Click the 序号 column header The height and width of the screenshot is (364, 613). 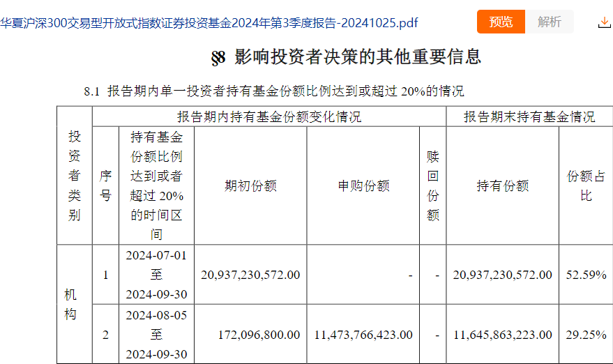[105, 185]
